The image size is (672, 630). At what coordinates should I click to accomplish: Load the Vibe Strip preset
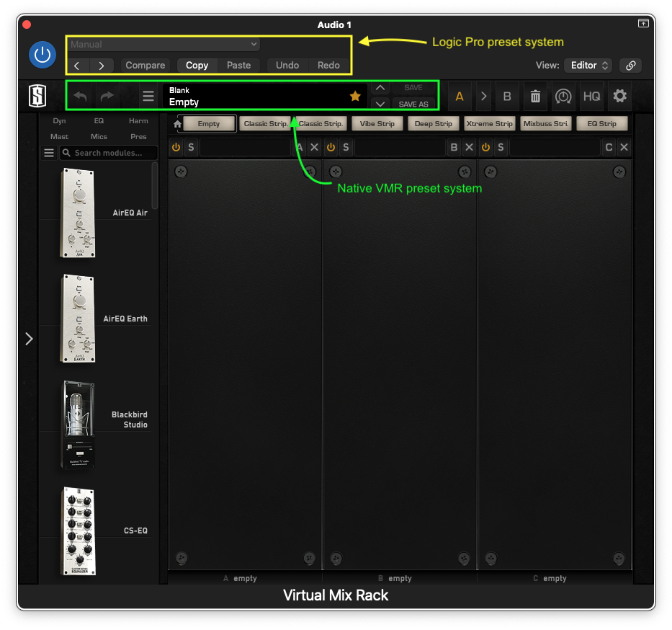(377, 123)
